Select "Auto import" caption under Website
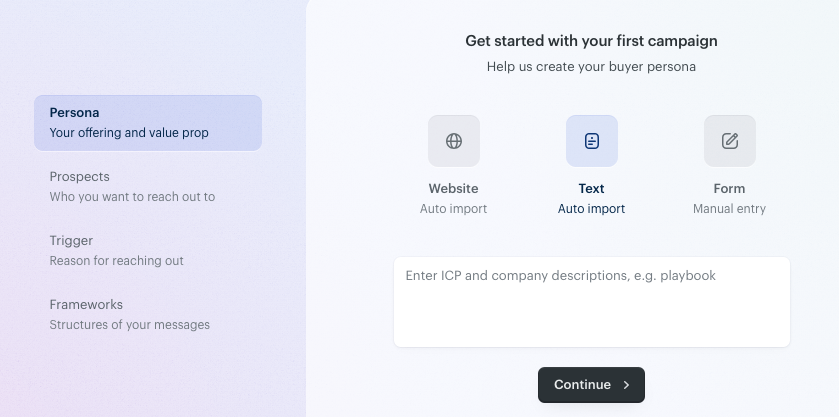Screen dimensions: 839x417 [x=454, y=209]
